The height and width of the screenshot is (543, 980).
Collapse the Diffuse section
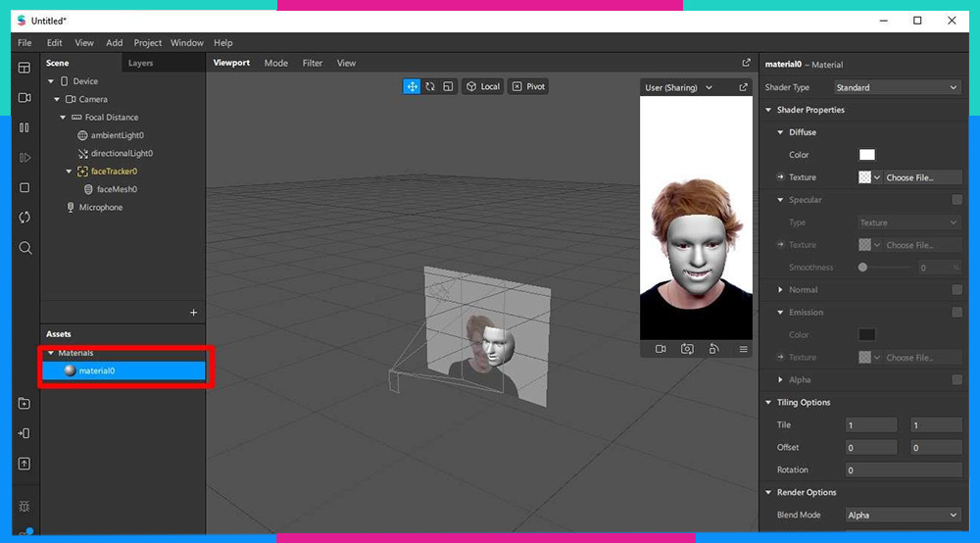click(781, 132)
